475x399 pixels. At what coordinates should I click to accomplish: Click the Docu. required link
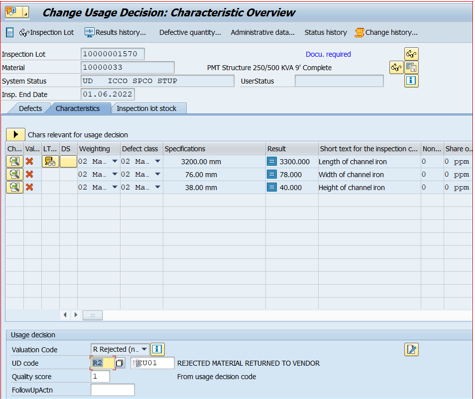[x=328, y=54]
